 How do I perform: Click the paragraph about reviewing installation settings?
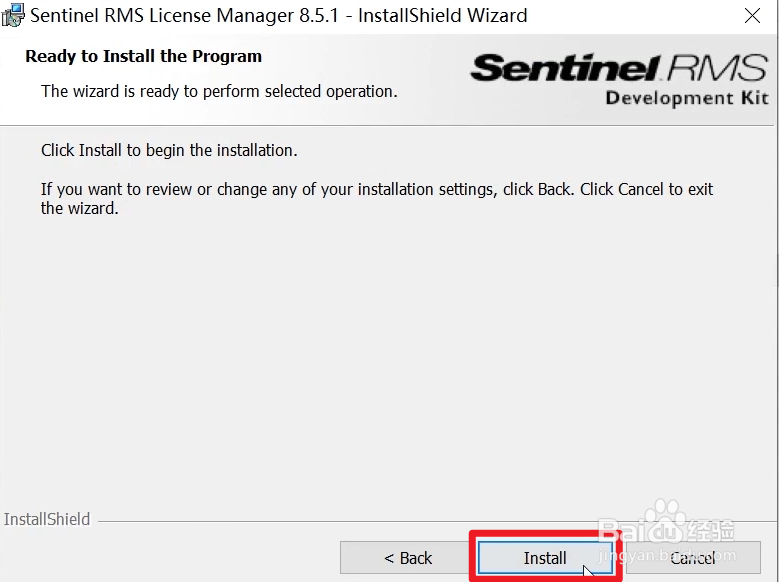(377, 198)
